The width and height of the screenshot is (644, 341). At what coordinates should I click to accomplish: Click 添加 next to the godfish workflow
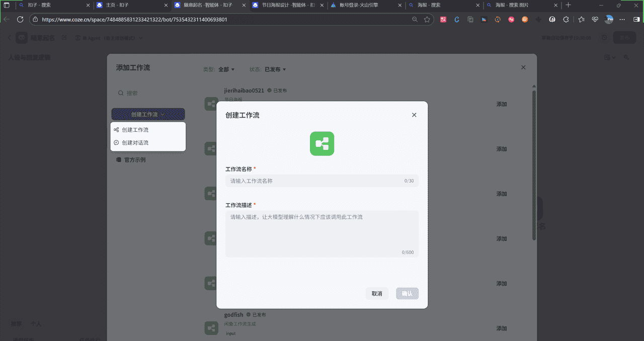click(x=501, y=328)
